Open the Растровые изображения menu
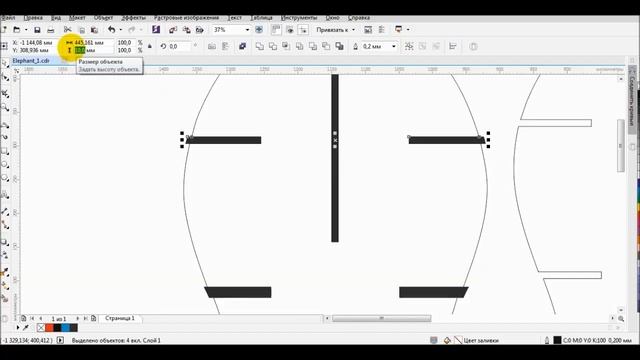640x360 pixels. tap(186, 18)
